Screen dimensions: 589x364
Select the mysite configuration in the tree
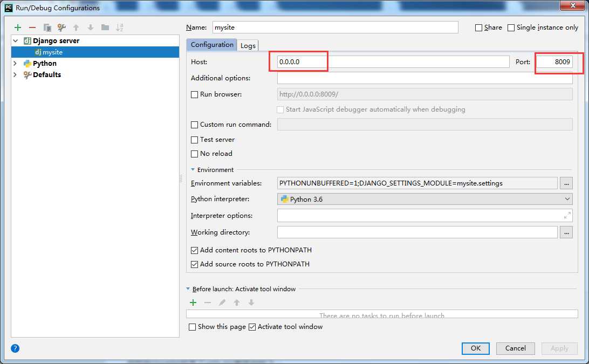pyautogui.click(x=95, y=52)
